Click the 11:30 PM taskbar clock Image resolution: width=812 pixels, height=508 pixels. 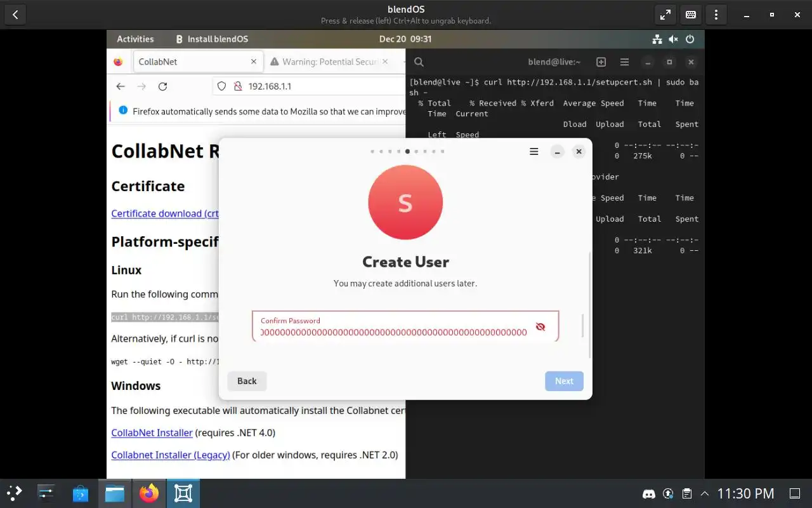tap(745, 493)
